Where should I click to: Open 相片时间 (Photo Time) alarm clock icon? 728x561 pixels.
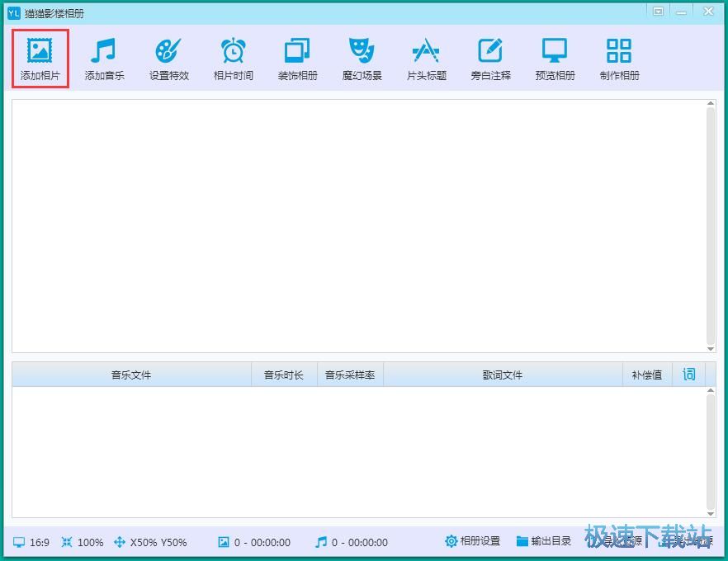[x=233, y=51]
